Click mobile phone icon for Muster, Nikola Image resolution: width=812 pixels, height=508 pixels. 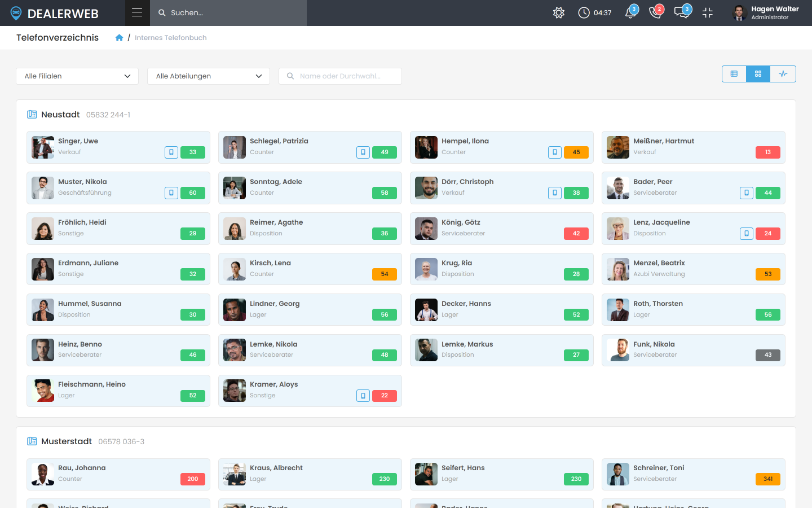coord(171,193)
